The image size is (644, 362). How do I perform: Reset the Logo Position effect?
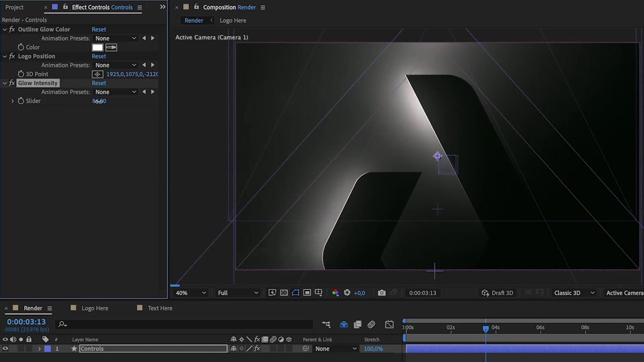point(99,56)
